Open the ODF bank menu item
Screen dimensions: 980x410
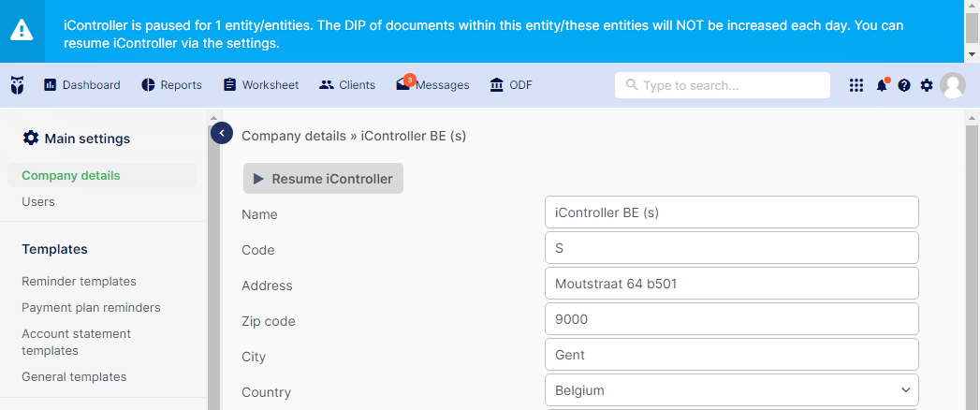511,85
